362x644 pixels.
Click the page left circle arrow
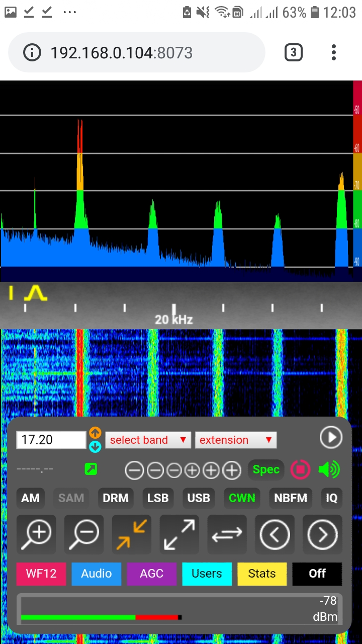coord(275,534)
